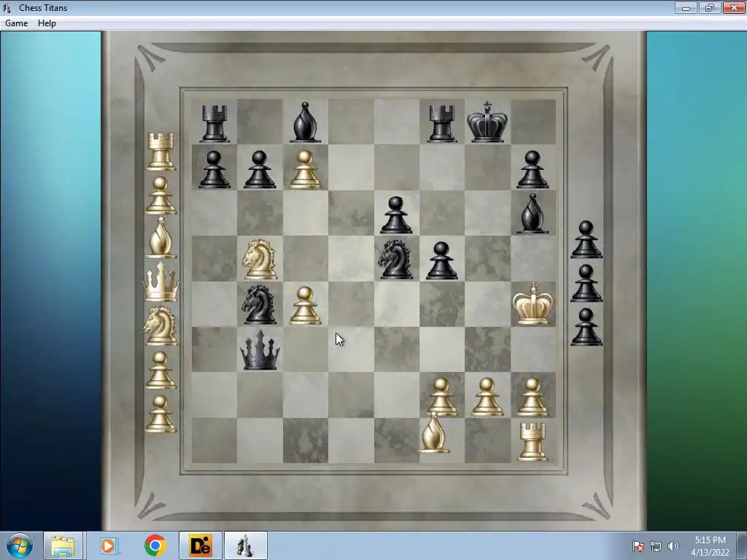Select the white pawn beside the black knight

pos(305,306)
